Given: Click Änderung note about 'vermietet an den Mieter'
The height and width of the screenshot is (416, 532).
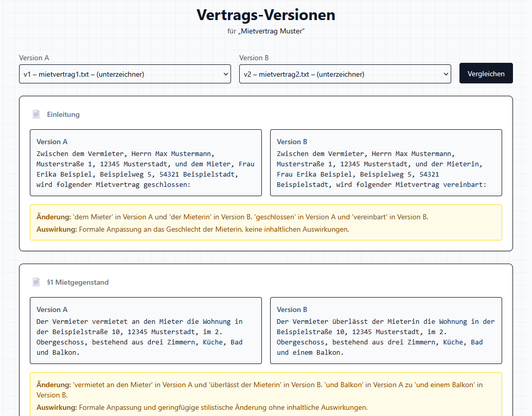Looking at the screenshot, I should tap(259, 390).
